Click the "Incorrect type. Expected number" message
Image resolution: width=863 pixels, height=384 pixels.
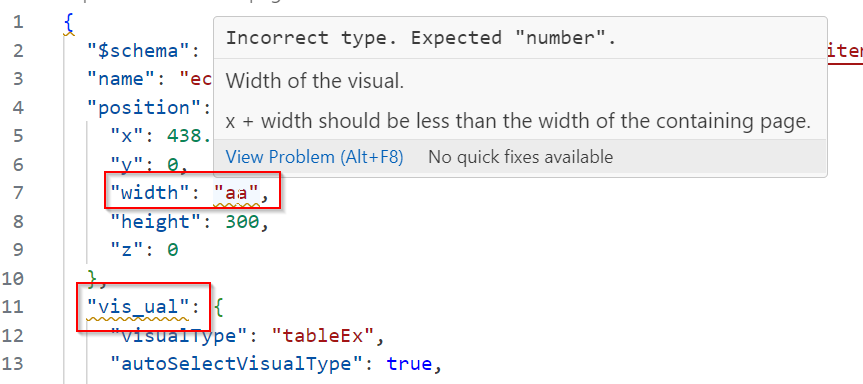pyautogui.click(x=420, y=38)
